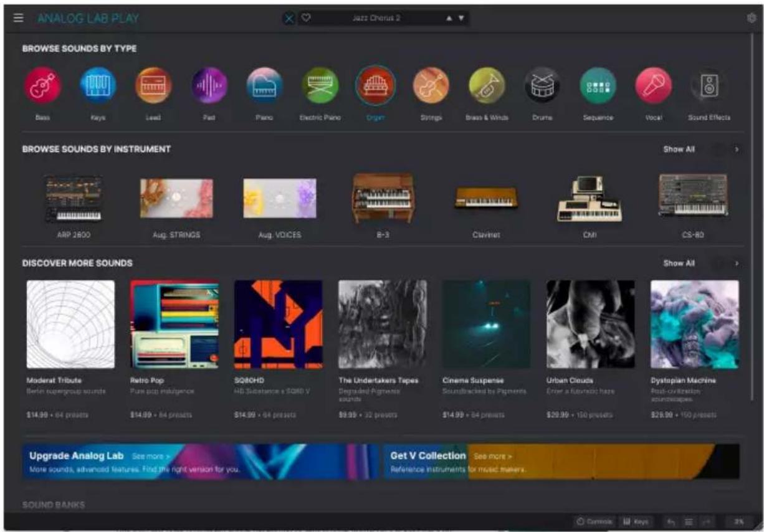Open The Undertakers Tapes pack
This screenshot has height=532, width=764.
pyautogui.click(x=383, y=325)
